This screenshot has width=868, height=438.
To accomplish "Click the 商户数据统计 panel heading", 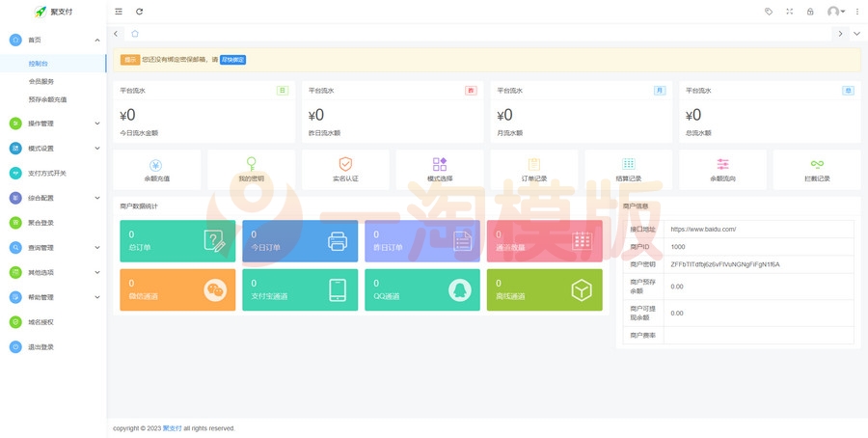I will [139, 206].
